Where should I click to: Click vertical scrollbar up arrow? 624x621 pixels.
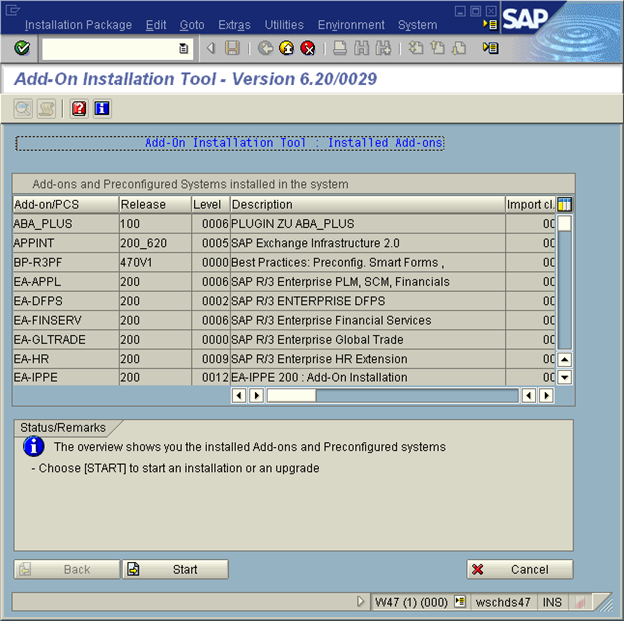point(564,360)
